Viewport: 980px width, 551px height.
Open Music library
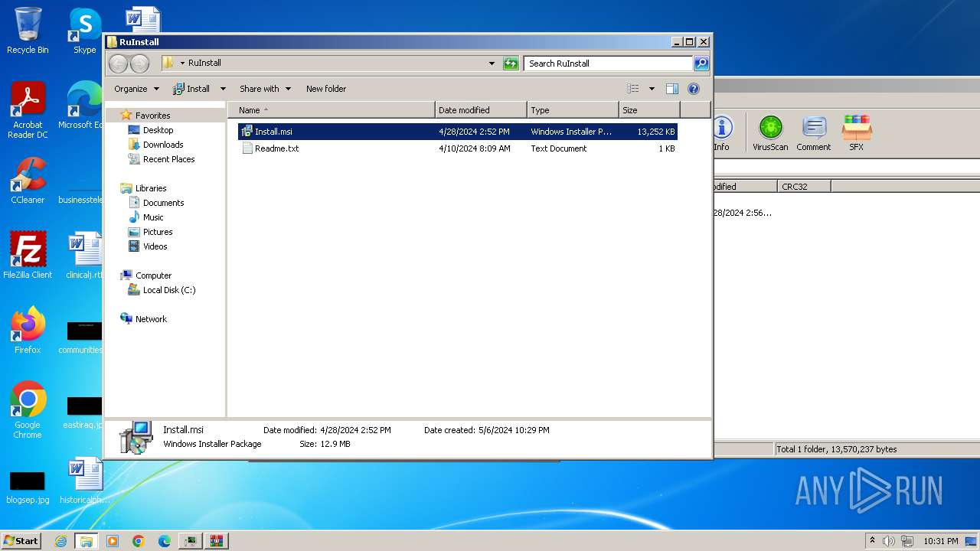[x=153, y=217]
